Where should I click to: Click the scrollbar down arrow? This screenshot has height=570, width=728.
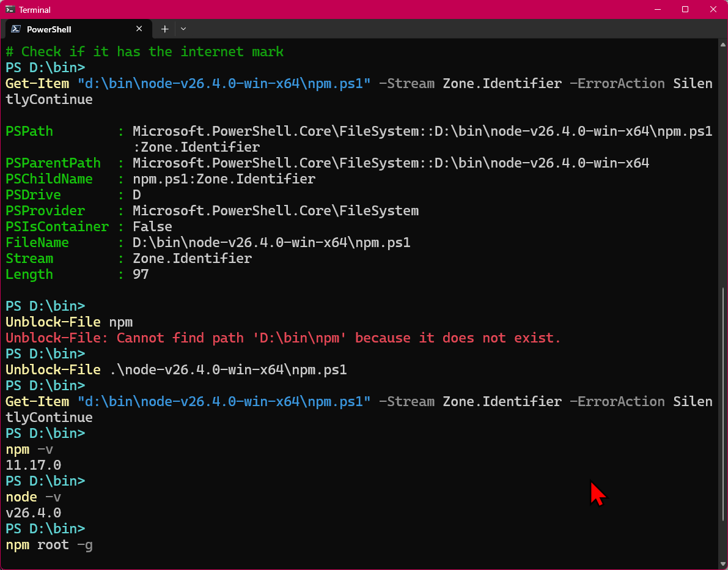pyautogui.click(x=723, y=564)
